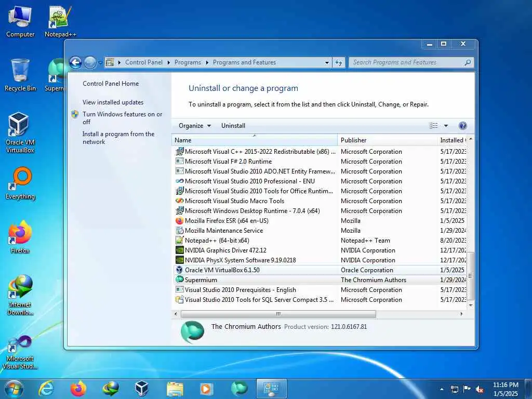Viewport: 532px width, 399px height.
Task: Open Control Panel Home link
Action: (111, 84)
